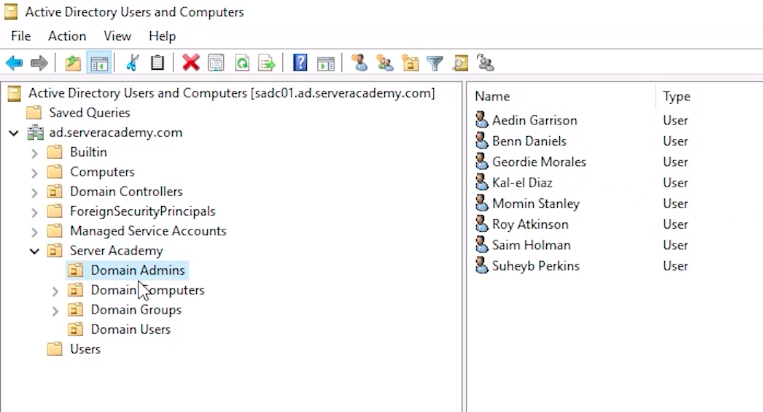This screenshot has height=412, width=763.
Task: Click the red Delete X icon
Action: click(191, 63)
